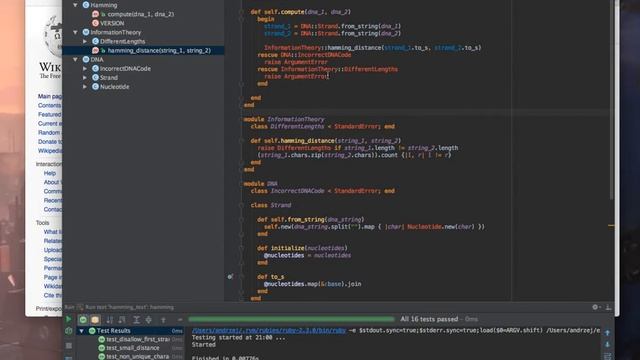
Task: Expand the Nucleotide node
Action: coord(85,87)
